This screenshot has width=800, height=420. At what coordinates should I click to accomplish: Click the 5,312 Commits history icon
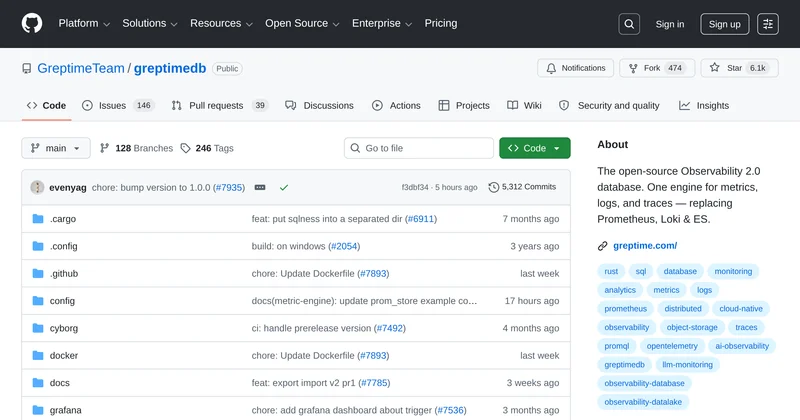pyautogui.click(x=494, y=187)
